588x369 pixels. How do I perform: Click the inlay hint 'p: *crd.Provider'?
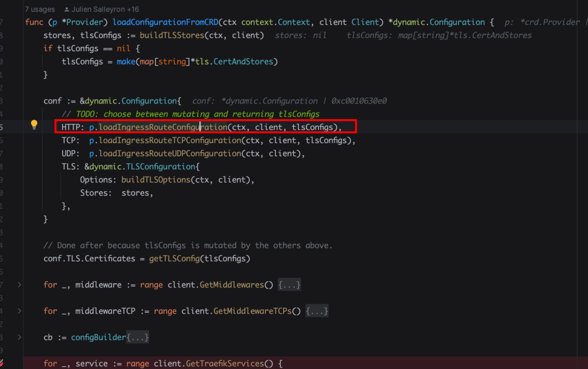click(542, 22)
